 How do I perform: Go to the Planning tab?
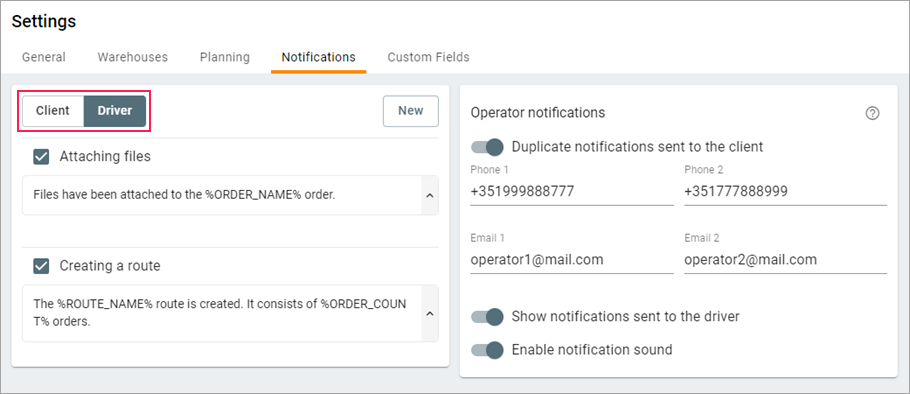coord(225,57)
